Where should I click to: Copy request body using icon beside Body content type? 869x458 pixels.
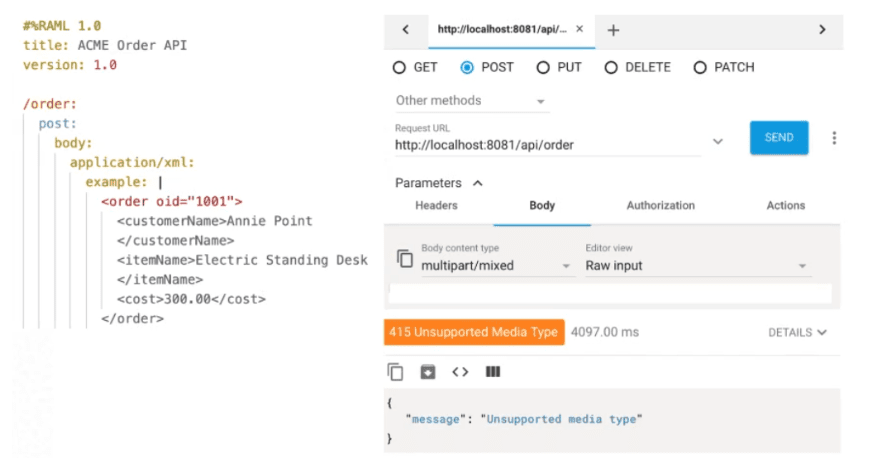[x=405, y=258]
